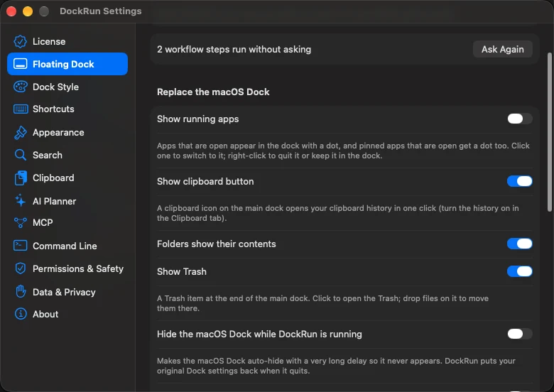Disable Show clipboard button toggle
Viewport: 554px width, 392px height.
tap(519, 181)
